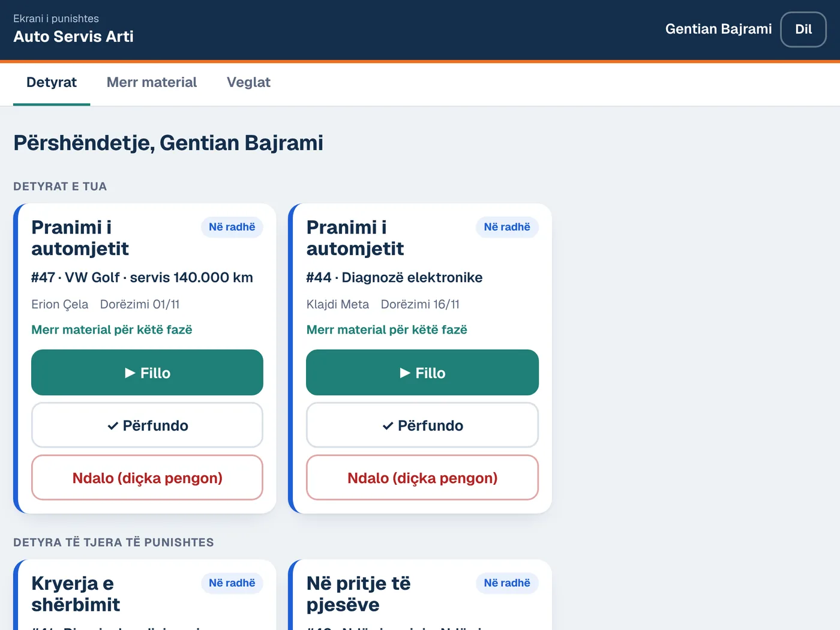Block task #44 via Ndalo (diçka pengon)
This screenshot has width=840, height=630.
(x=422, y=478)
